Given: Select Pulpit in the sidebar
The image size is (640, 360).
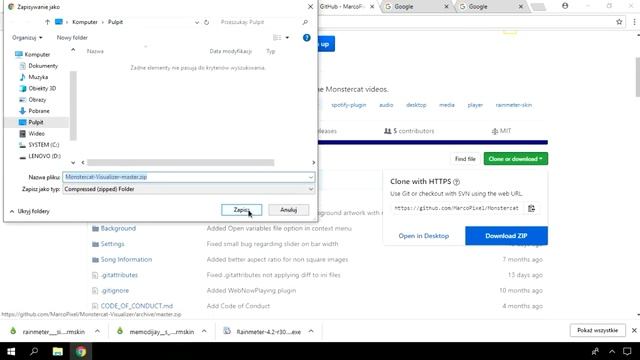Looking at the screenshot, I should pos(36,122).
